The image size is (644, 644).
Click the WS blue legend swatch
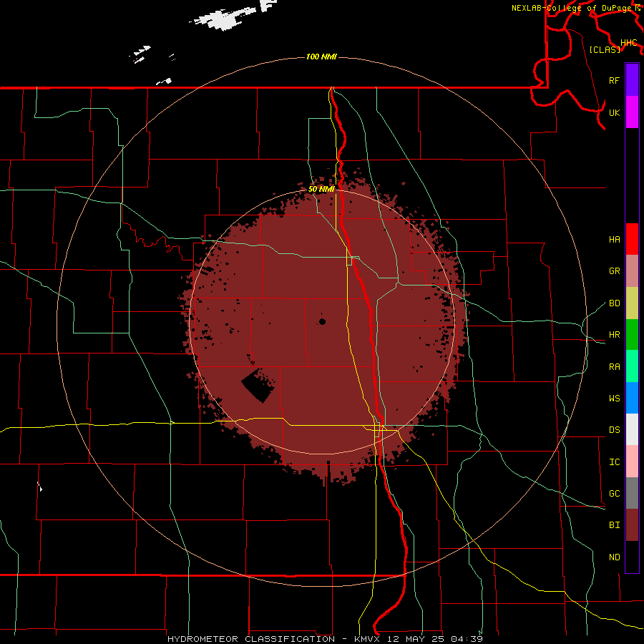[x=632, y=398]
